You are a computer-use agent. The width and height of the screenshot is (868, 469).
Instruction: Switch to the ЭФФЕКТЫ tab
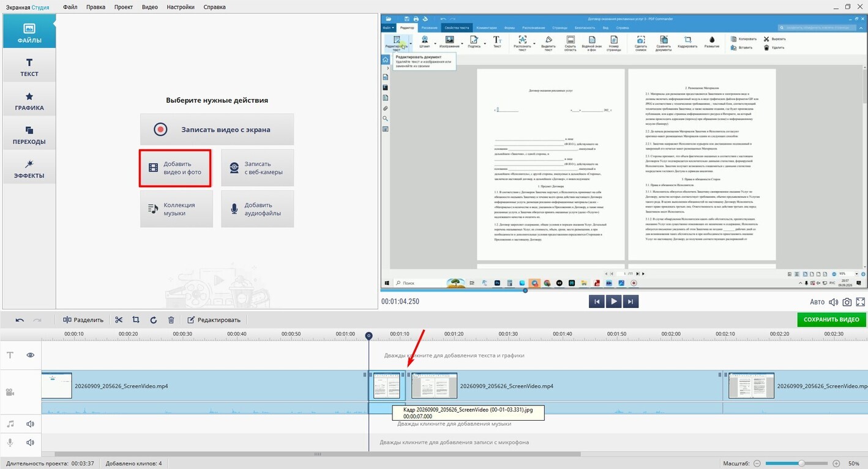tap(29, 169)
